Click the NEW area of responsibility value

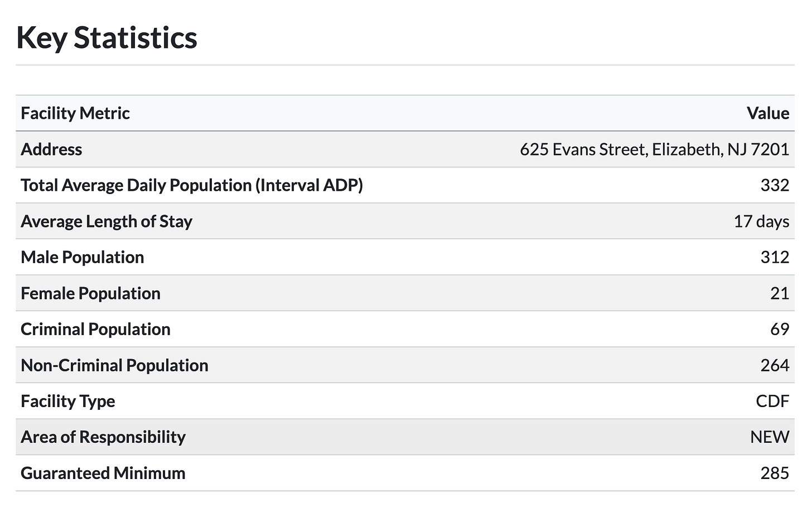tap(769, 437)
